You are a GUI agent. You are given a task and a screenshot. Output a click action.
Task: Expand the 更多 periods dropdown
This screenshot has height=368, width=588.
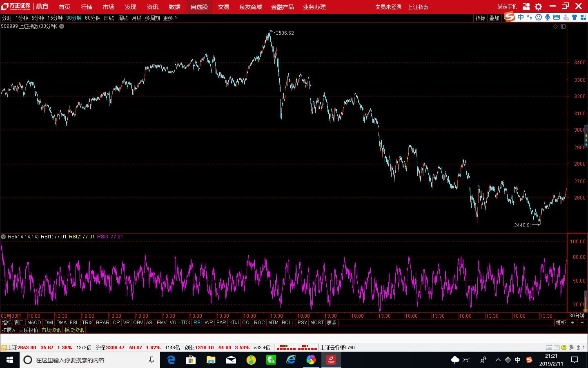(x=170, y=18)
